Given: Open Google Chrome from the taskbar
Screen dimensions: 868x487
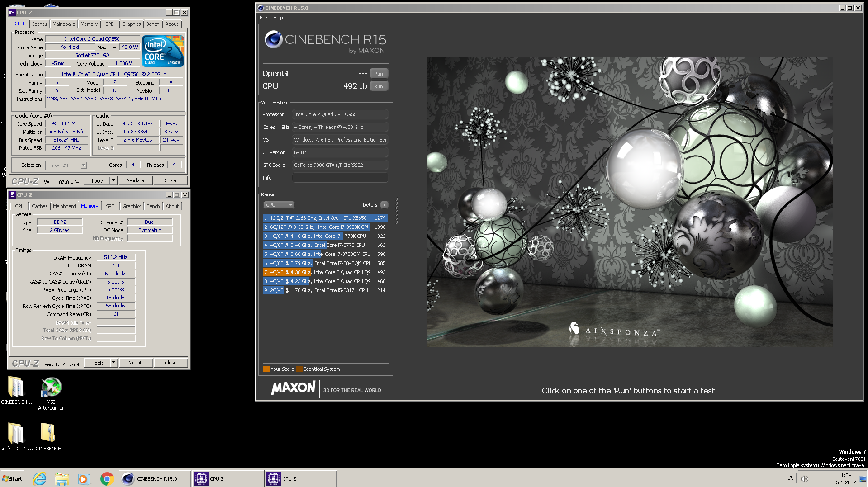Looking at the screenshot, I should (x=107, y=478).
